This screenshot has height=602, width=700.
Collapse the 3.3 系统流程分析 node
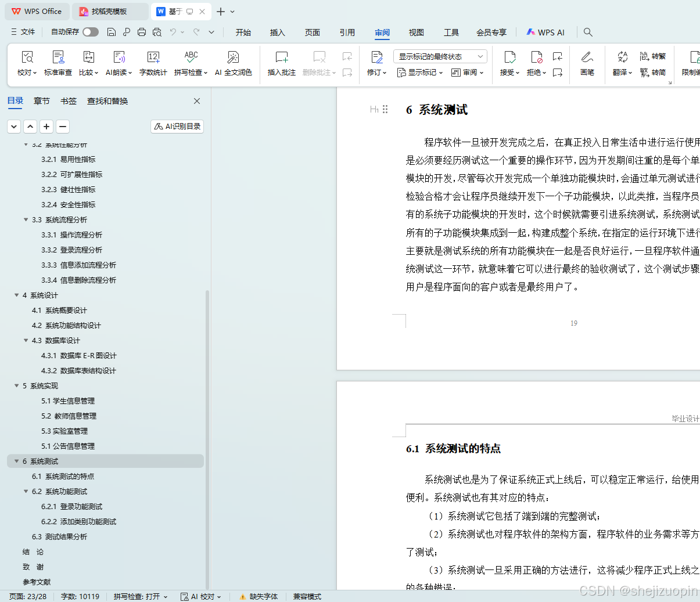coord(26,219)
